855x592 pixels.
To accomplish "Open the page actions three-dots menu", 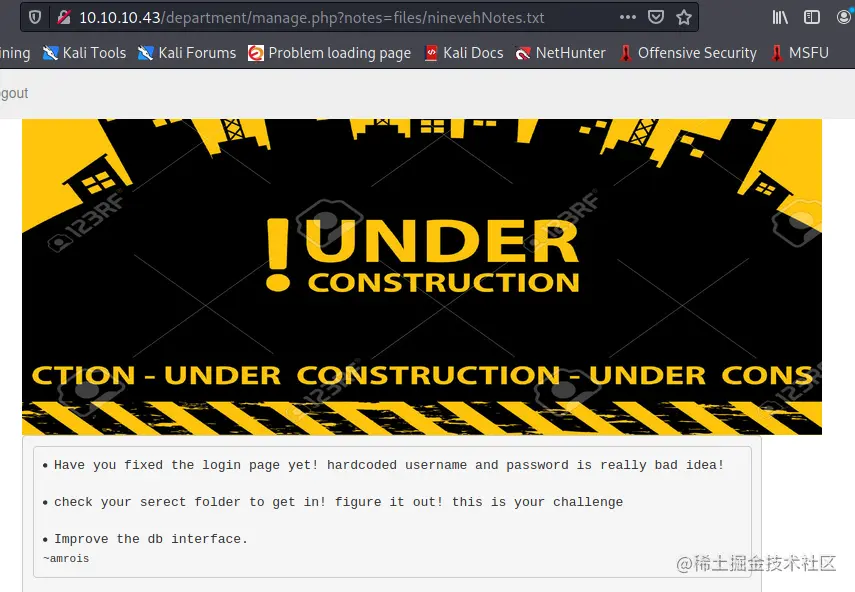I will (x=628, y=17).
